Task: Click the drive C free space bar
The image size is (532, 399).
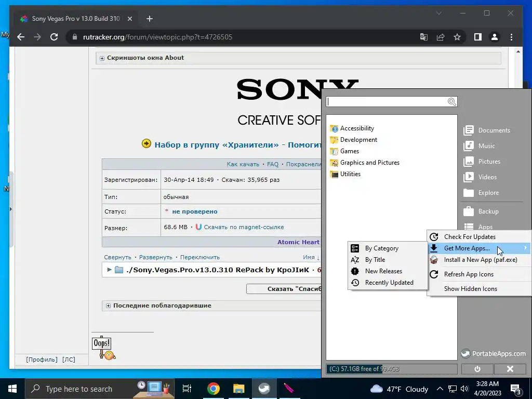Action: pyautogui.click(x=392, y=369)
